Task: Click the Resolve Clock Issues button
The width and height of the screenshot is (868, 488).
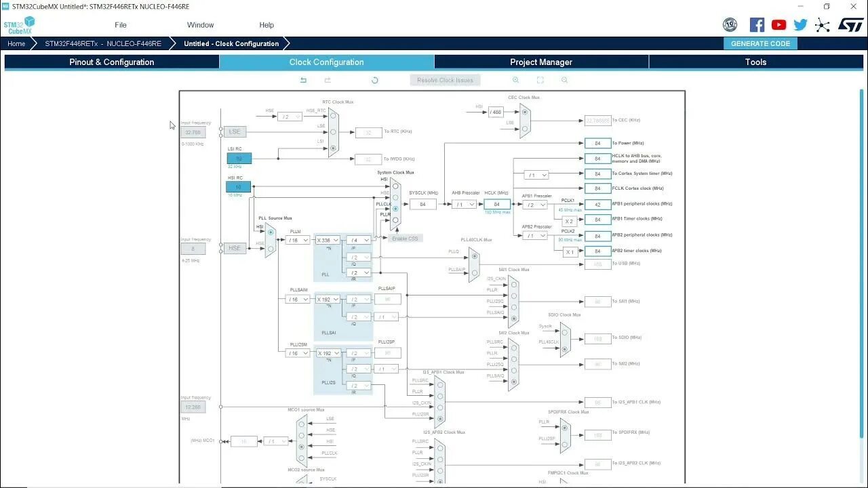Action: pos(446,80)
